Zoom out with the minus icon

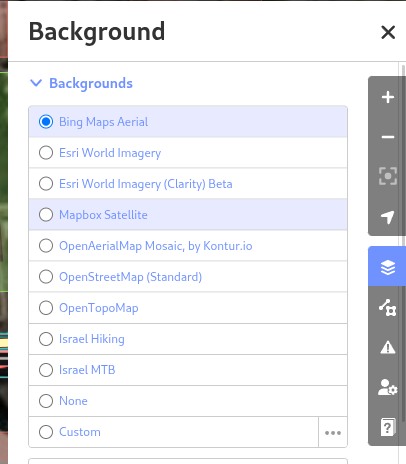pos(387,137)
